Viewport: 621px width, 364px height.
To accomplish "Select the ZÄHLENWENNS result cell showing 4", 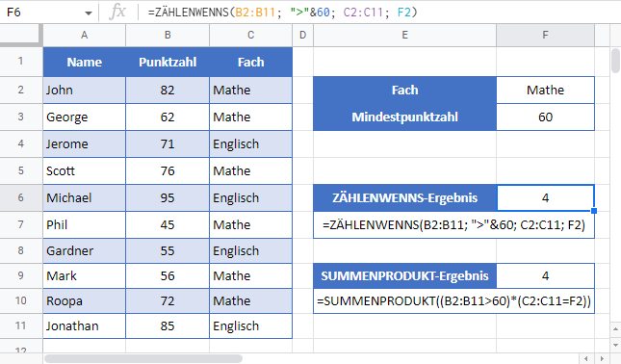I will point(545,197).
